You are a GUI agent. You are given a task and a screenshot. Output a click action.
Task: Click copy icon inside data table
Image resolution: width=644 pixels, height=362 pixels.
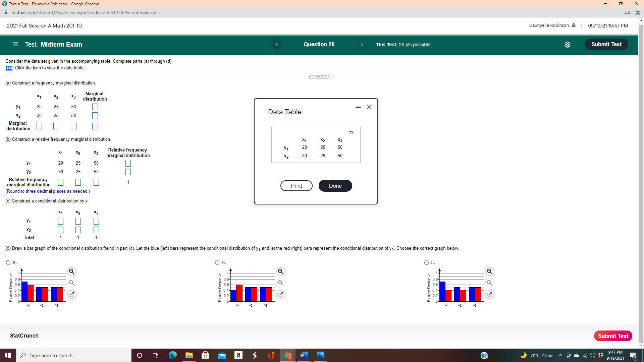[351, 133]
